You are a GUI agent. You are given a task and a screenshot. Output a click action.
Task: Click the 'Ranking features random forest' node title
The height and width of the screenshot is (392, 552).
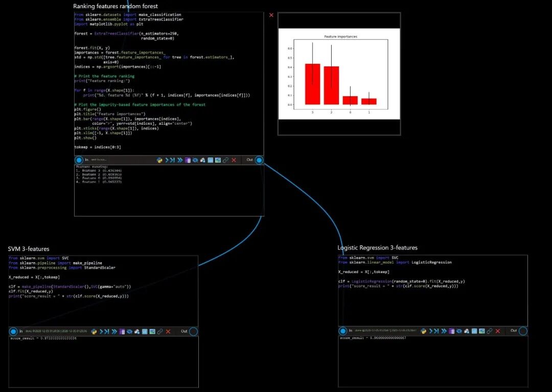(116, 6)
